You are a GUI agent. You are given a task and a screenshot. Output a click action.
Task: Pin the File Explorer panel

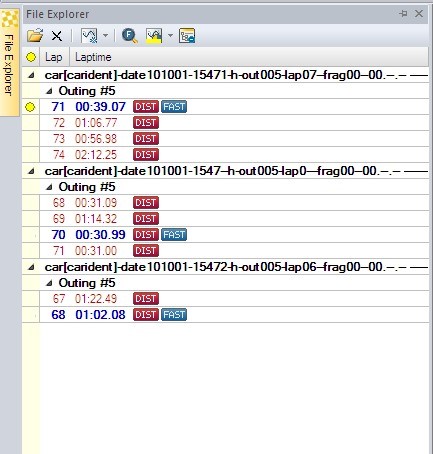click(403, 14)
